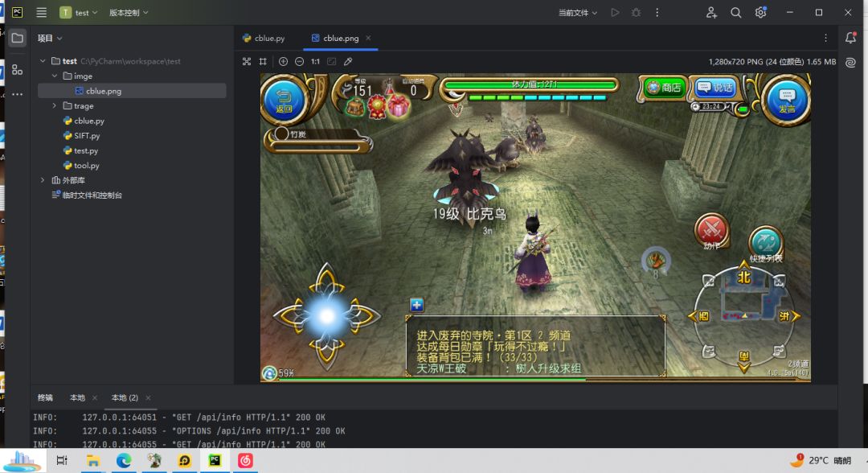This screenshot has width=868, height=473.
Task: Zoom out of the image with minus icon
Action: (299, 61)
